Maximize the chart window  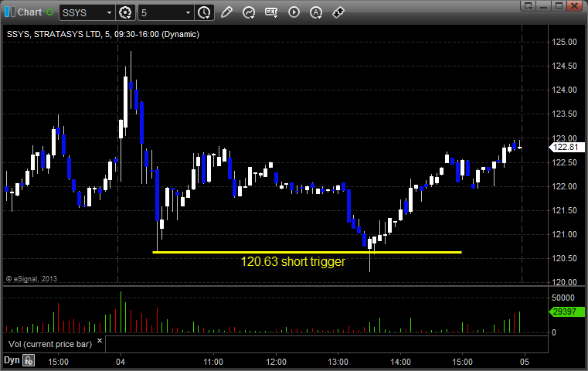559,5
